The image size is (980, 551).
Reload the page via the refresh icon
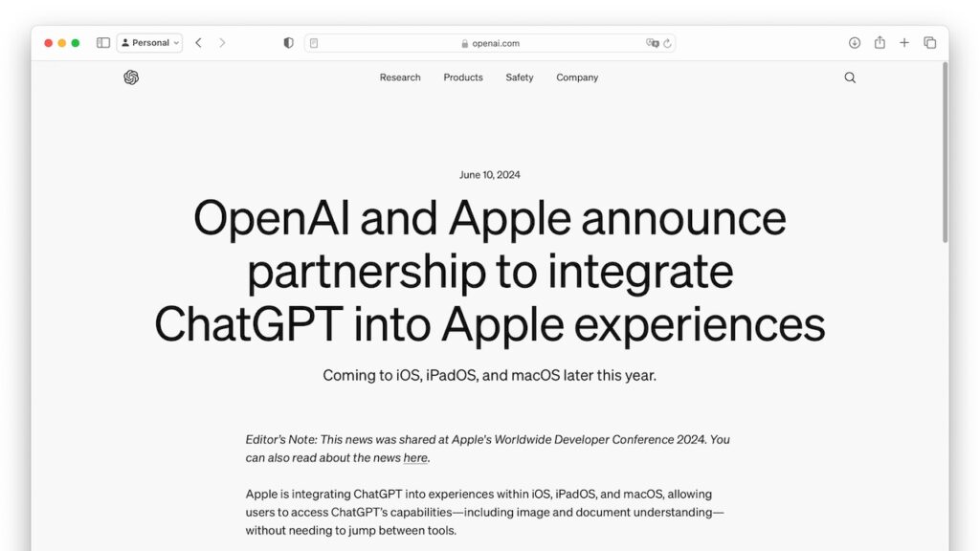point(668,43)
